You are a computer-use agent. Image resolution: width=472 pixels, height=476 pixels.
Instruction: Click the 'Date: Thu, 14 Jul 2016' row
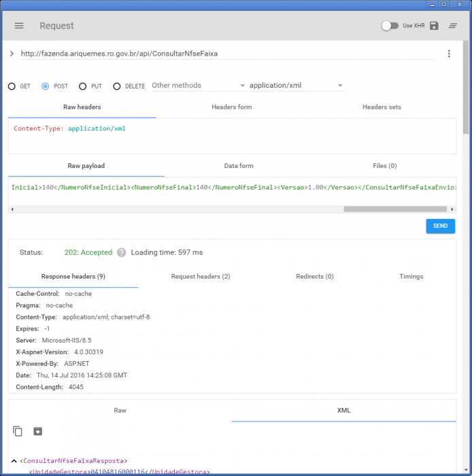(71, 375)
